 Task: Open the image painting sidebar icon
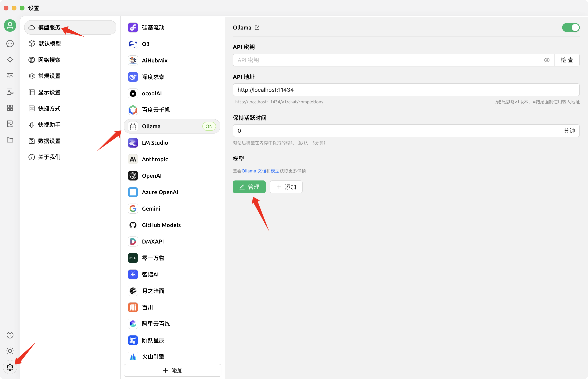[10, 75]
